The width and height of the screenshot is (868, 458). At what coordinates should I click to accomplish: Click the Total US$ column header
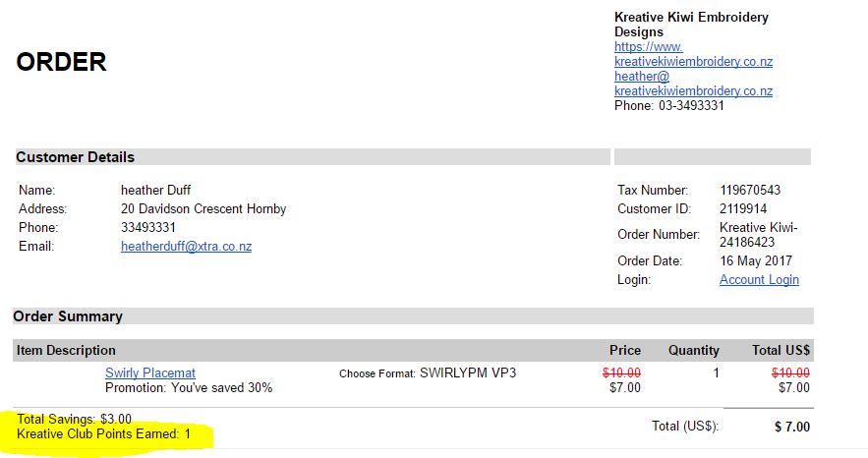tap(781, 350)
